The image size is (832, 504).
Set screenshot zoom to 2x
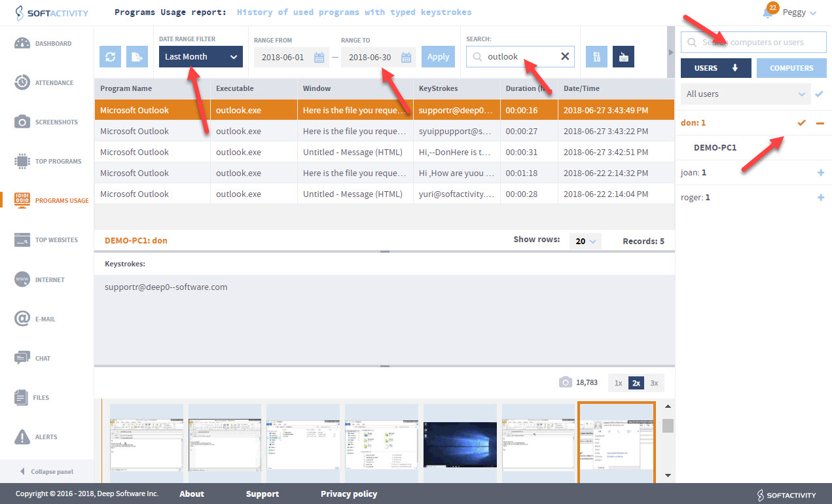pos(636,383)
